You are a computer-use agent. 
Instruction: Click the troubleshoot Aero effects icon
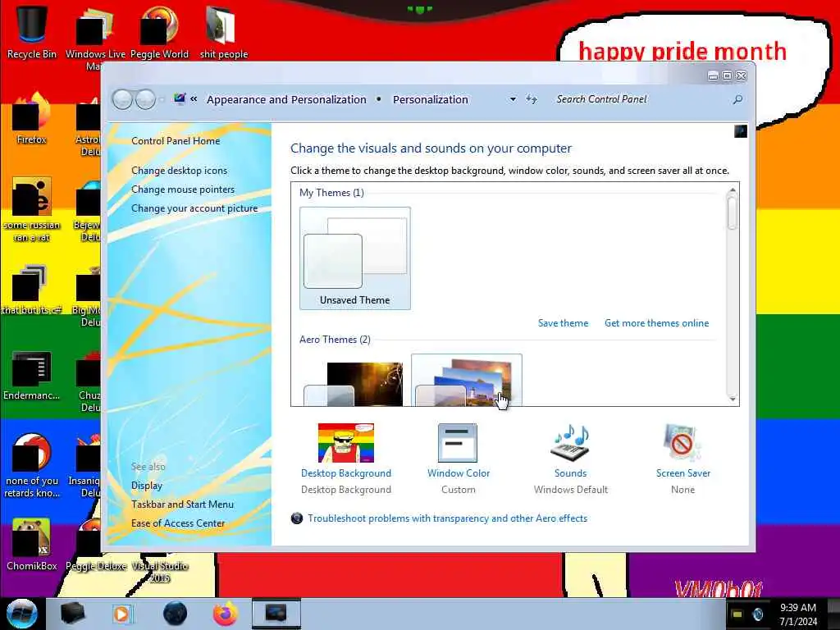297,518
